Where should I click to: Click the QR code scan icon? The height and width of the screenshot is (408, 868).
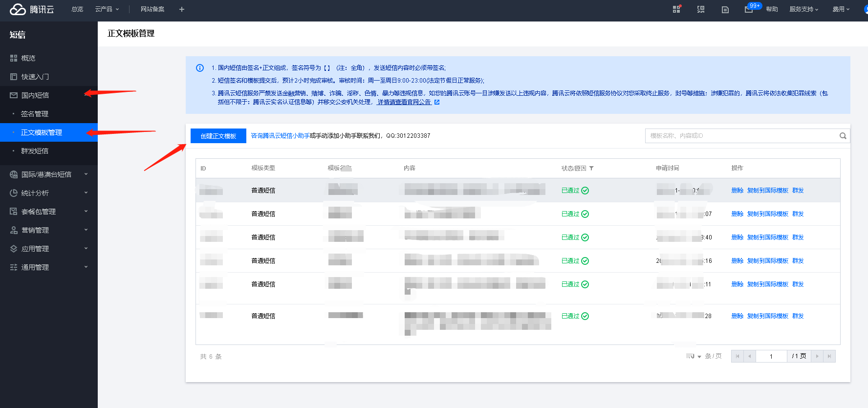pos(700,9)
